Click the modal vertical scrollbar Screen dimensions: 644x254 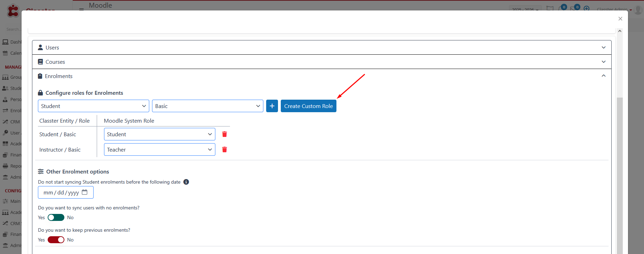[620, 174]
